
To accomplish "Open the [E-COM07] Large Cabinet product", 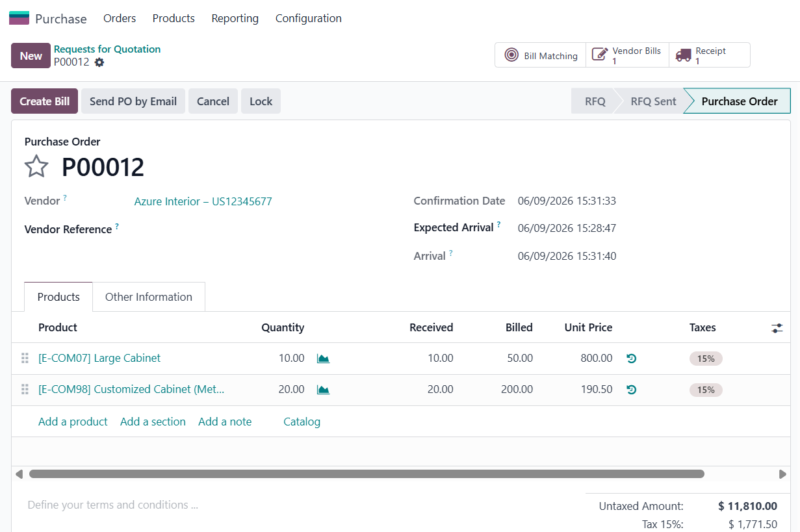I will [x=99, y=359].
